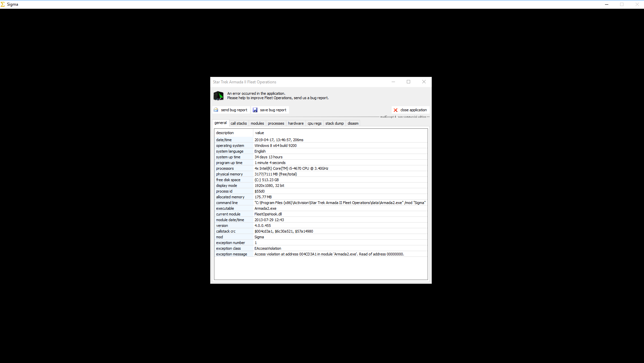Screen dimensions: 644x363
Task: Click the save bug report floppy icon
Action: point(255,110)
